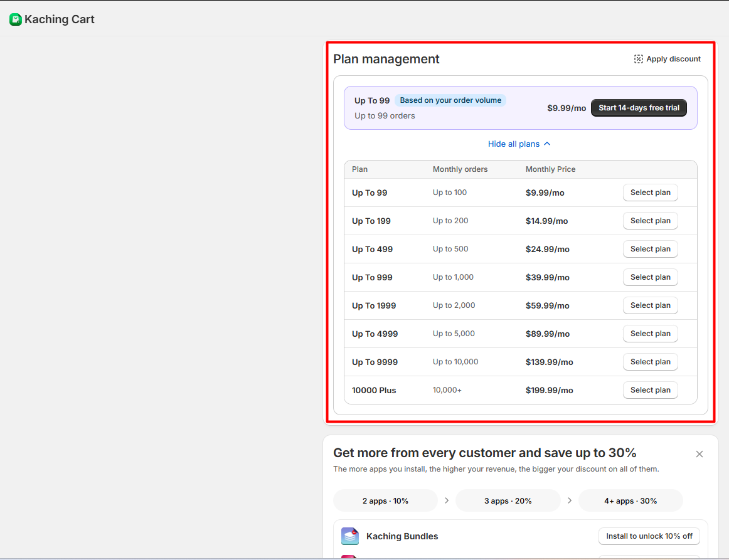This screenshot has width=729, height=560.
Task: Click arrow between 3 apps and 4+ apps
Action: [x=570, y=500]
